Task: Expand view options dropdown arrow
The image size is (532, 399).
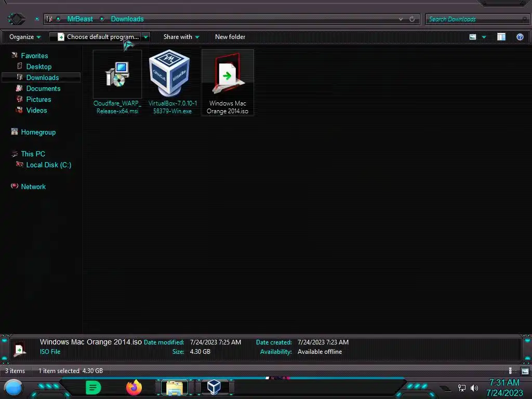Action: click(x=484, y=37)
